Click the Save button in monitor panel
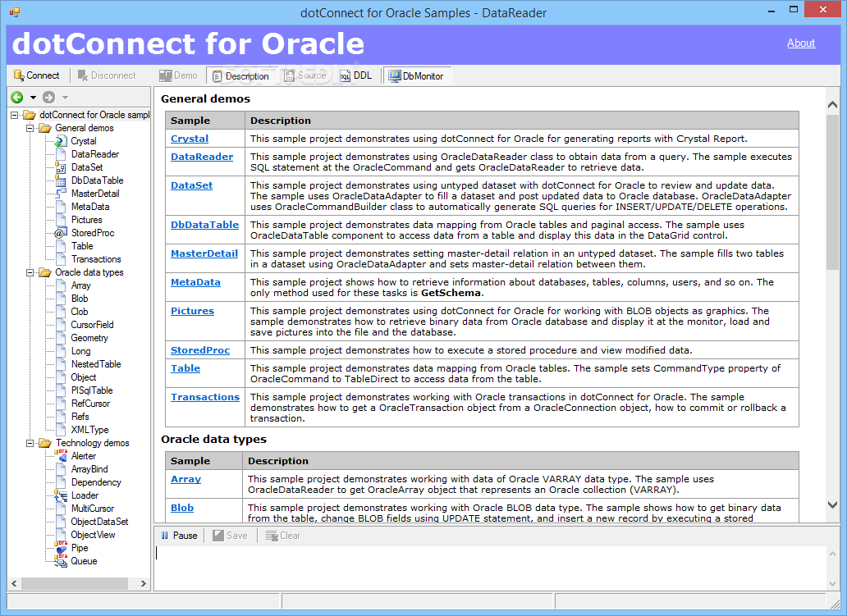This screenshot has height=616, width=847. click(230, 536)
